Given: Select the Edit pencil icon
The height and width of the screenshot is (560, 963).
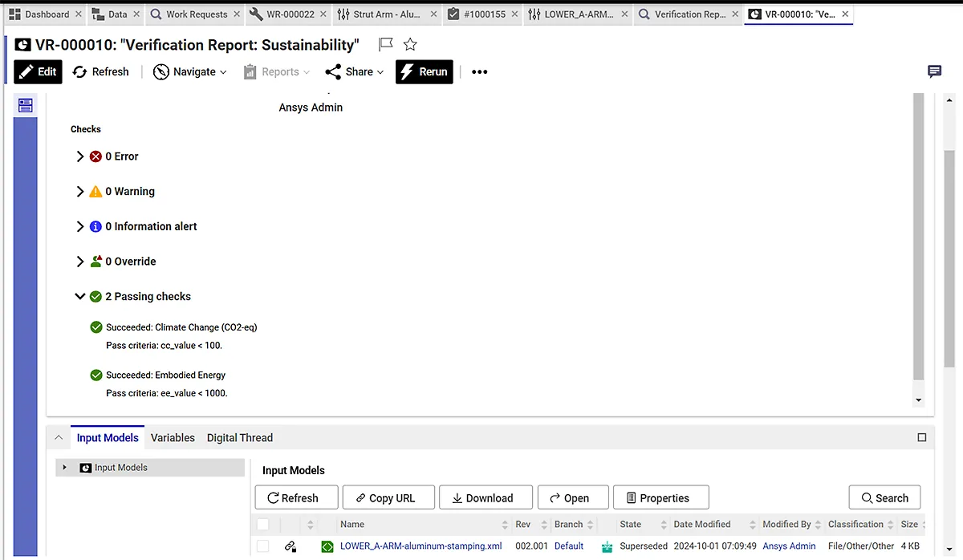Looking at the screenshot, I should (25, 71).
